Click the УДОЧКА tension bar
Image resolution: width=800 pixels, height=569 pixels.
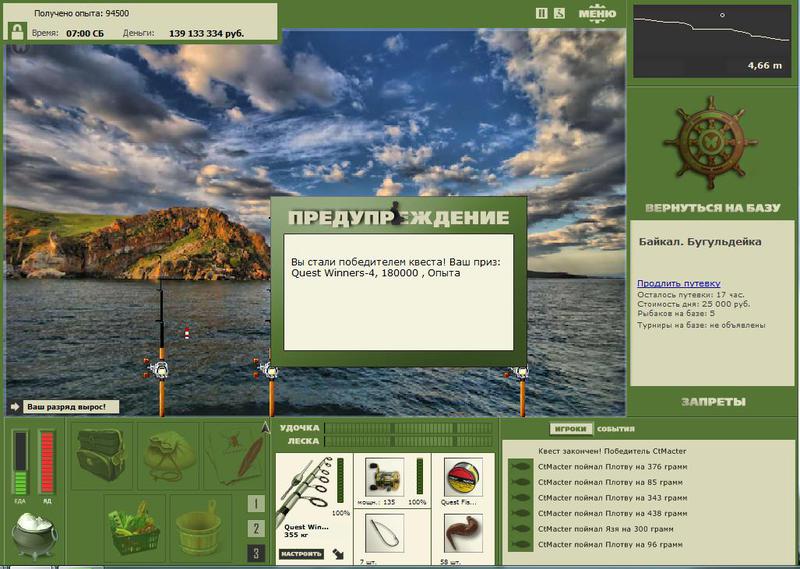(x=408, y=428)
